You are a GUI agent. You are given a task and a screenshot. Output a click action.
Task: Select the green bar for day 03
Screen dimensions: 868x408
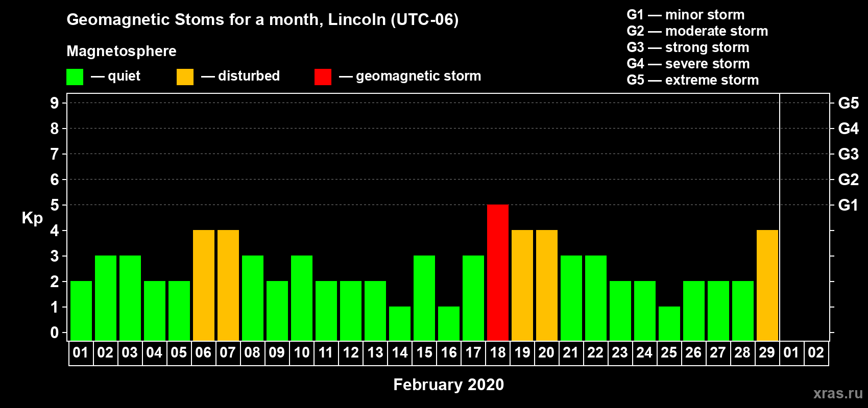(130, 298)
